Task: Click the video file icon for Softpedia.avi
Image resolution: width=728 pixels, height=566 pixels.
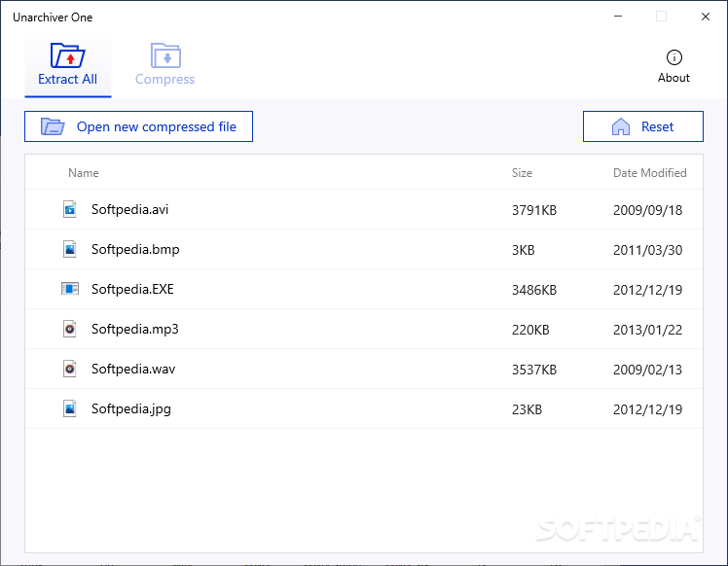Action: (x=70, y=210)
